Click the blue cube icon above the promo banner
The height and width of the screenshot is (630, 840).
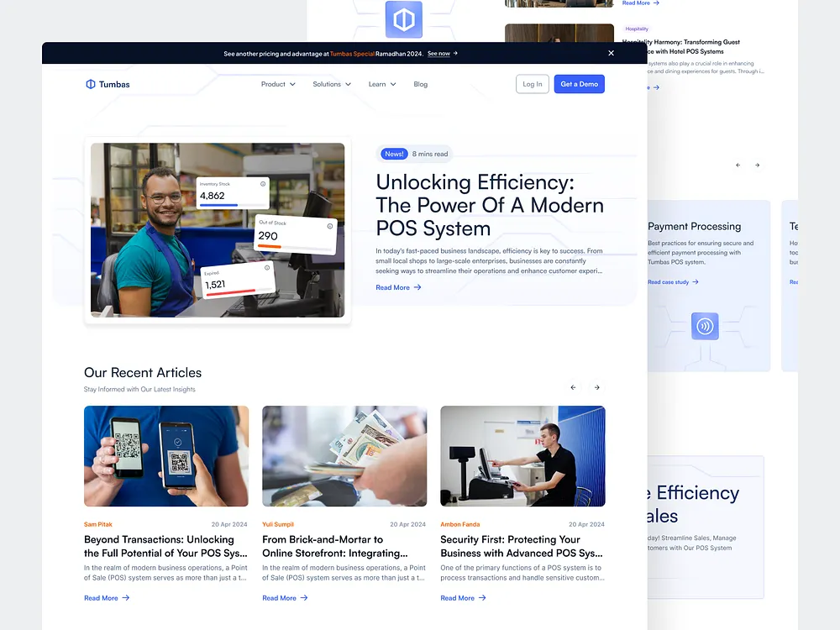coord(404,18)
